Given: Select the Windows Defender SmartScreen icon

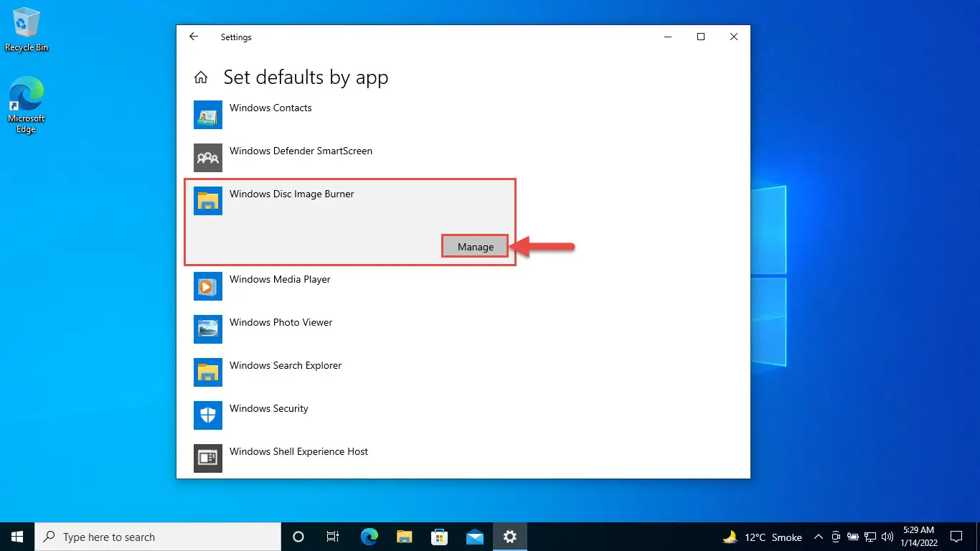Looking at the screenshot, I should click(x=208, y=158).
